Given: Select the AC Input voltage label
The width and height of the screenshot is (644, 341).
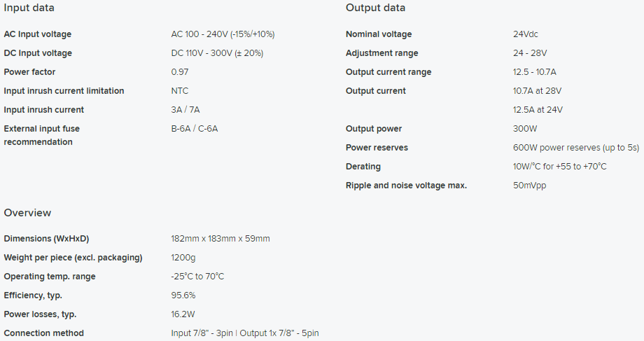Looking at the screenshot, I should (38, 34).
